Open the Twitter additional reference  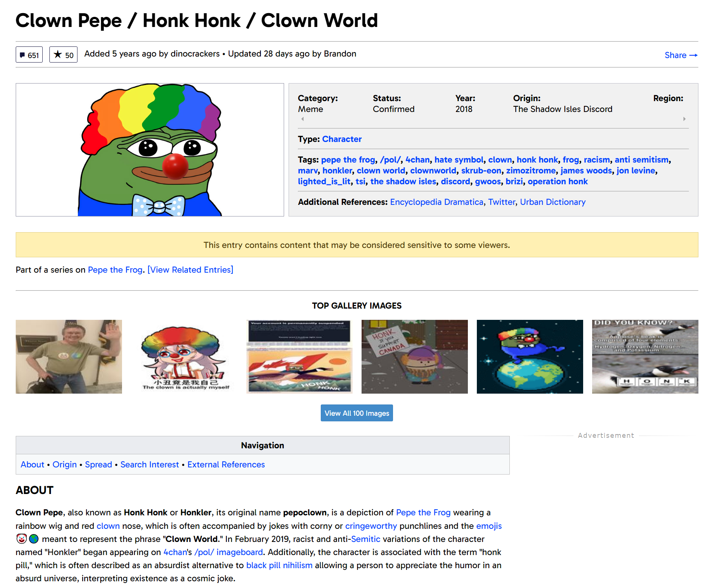502,202
